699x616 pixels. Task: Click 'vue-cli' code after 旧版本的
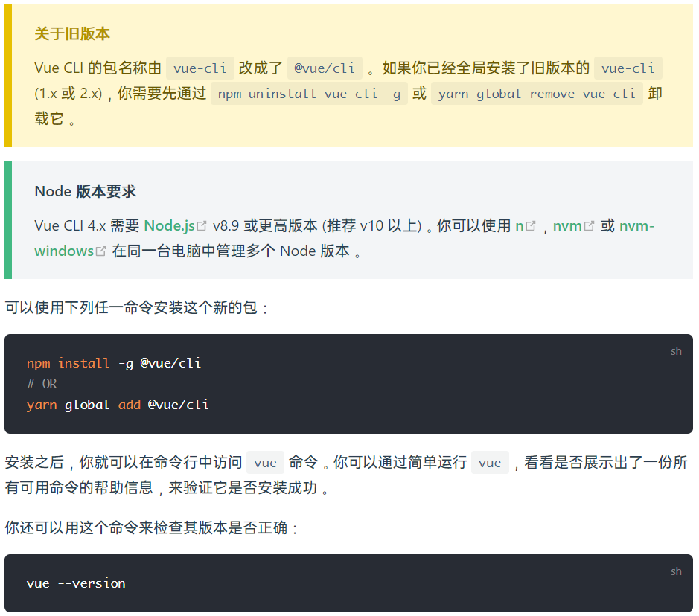[x=628, y=68]
